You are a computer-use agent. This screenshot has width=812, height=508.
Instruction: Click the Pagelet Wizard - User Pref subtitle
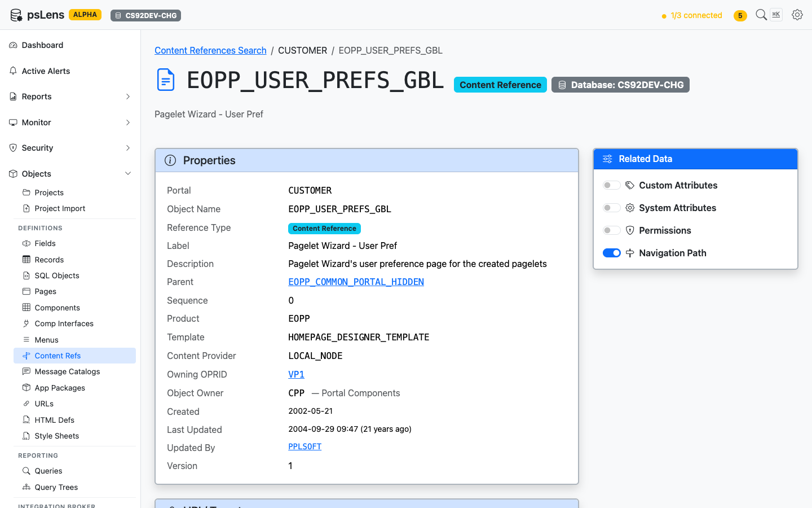point(209,114)
